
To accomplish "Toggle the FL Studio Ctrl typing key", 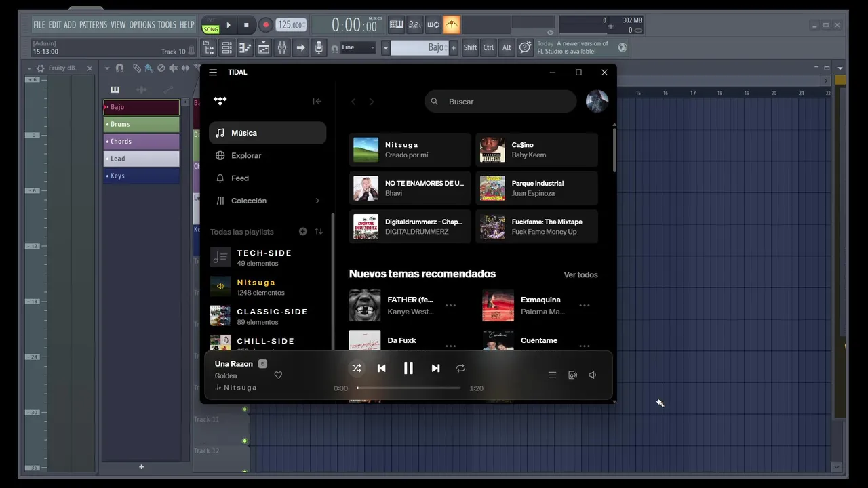I will coord(488,47).
